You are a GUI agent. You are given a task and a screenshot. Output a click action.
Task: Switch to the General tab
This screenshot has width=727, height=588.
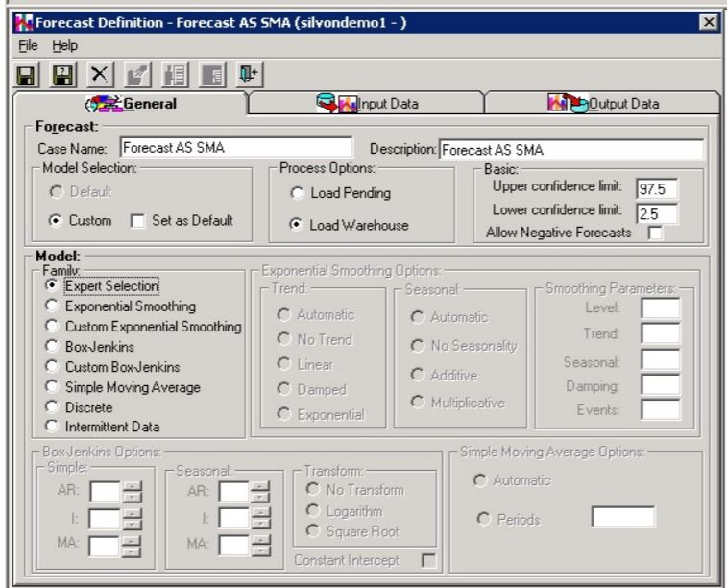[132, 104]
